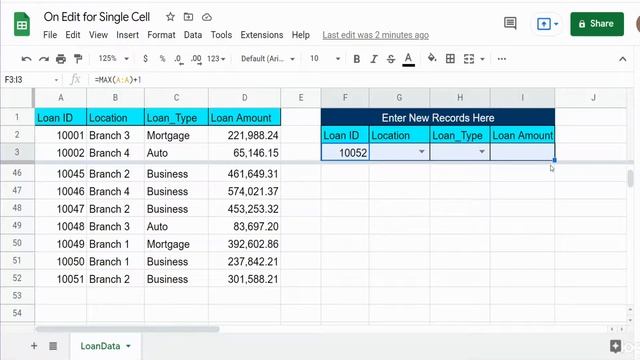Open the Default (Ari...) font dropdown
Screen dimensions: 640x360
coord(268,59)
